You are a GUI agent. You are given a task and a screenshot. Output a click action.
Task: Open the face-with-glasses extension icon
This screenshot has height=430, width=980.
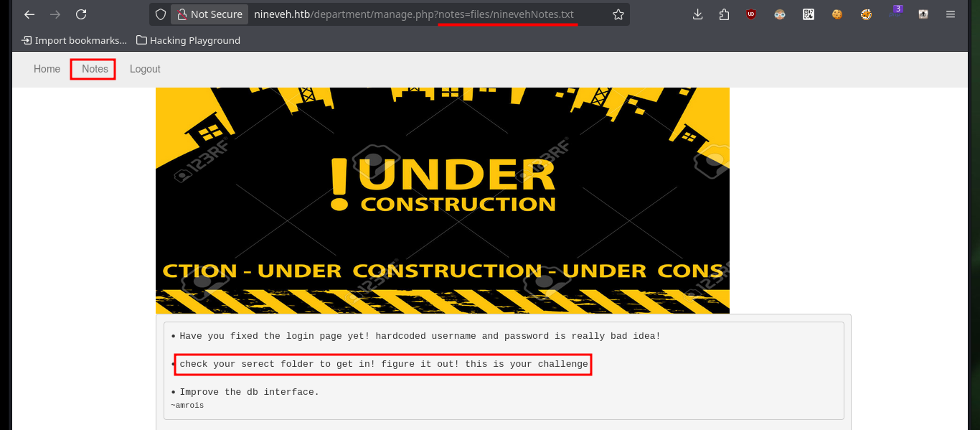point(780,14)
